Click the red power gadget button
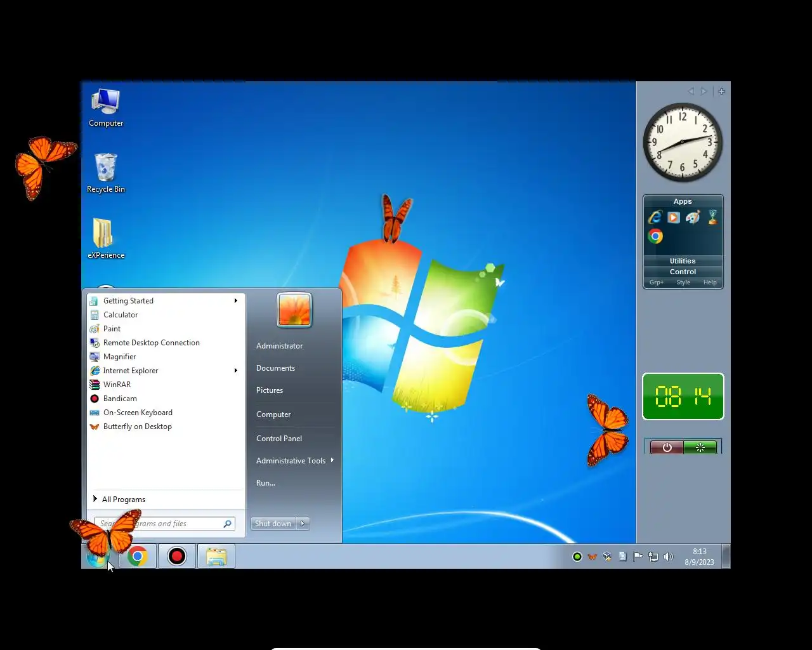812x650 pixels. pyautogui.click(x=667, y=448)
